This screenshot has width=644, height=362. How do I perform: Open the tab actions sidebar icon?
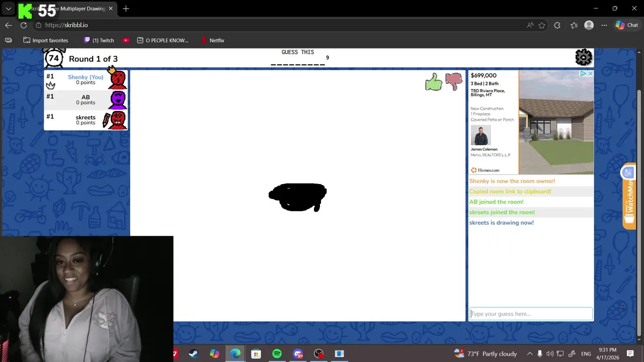(x=8, y=40)
